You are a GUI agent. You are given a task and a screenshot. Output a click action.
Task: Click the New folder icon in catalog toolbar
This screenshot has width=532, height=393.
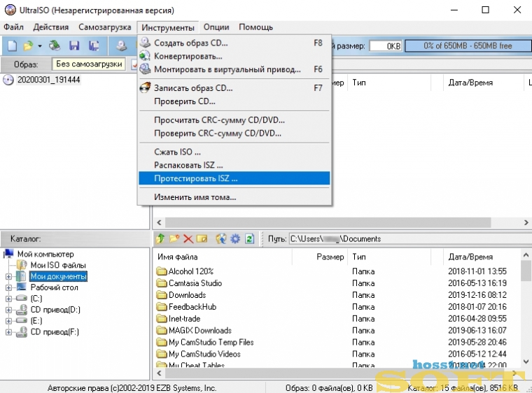click(x=174, y=238)
